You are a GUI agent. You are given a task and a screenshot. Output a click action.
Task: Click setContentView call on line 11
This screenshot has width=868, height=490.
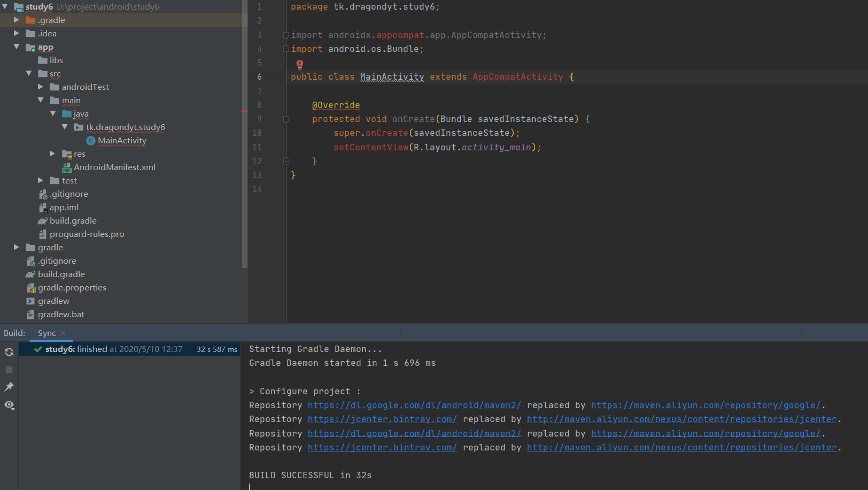click(371, 148)
